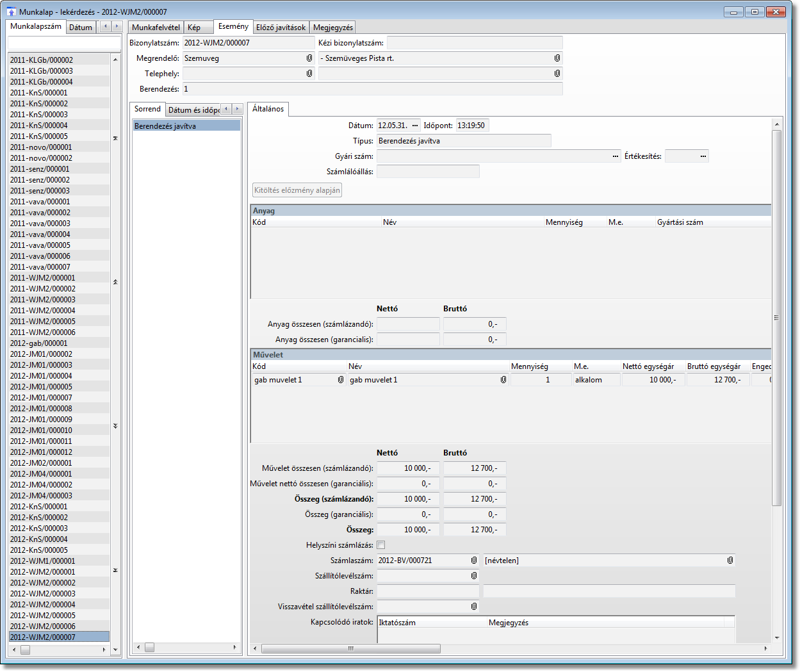Select Berendezés javítva in Sorrend list
This screenshot has height=672, width=800.
tap(186, 126)
